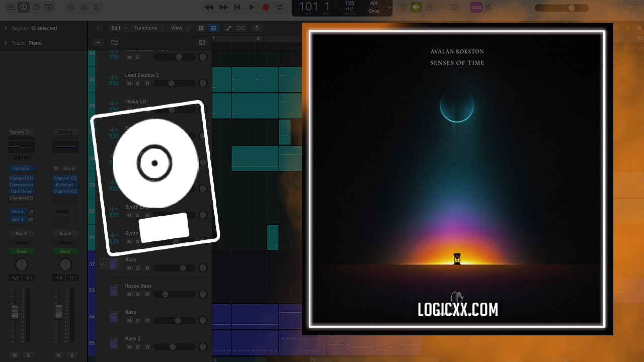
Task: Open the Edit menu in tracks area
Action: (x=119, y=28)
